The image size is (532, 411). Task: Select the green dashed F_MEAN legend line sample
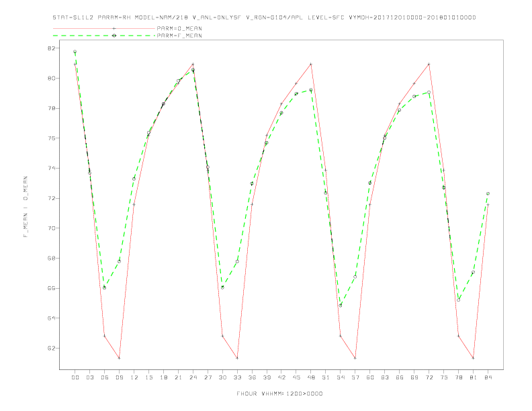tap(104, 36)
